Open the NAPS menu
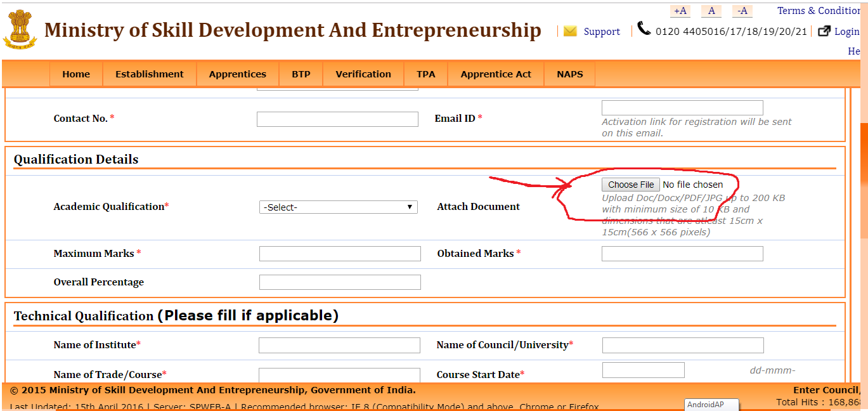This screenshot has height=411, width=868. coord(570,74)
